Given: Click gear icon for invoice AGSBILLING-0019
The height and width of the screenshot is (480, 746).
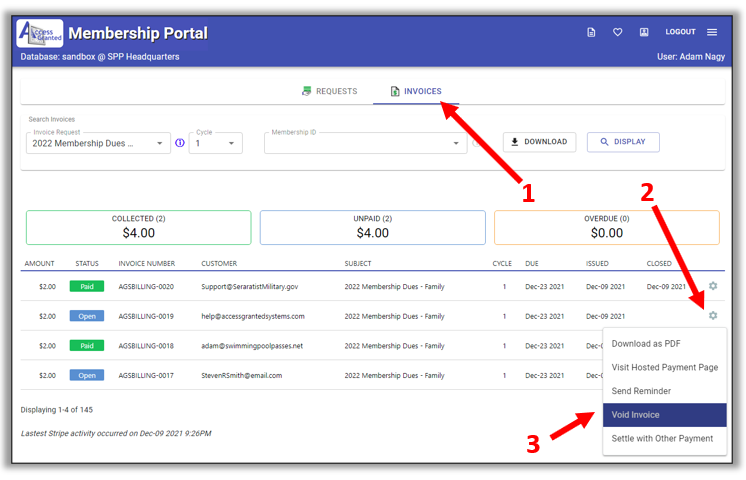Looking at the screenshot, I should [713, 316].
